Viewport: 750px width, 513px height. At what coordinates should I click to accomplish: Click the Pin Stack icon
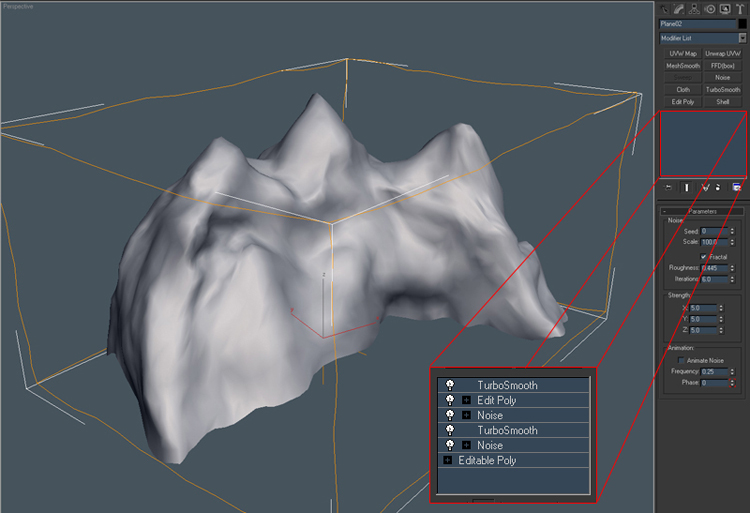click(x=667, y=187)
